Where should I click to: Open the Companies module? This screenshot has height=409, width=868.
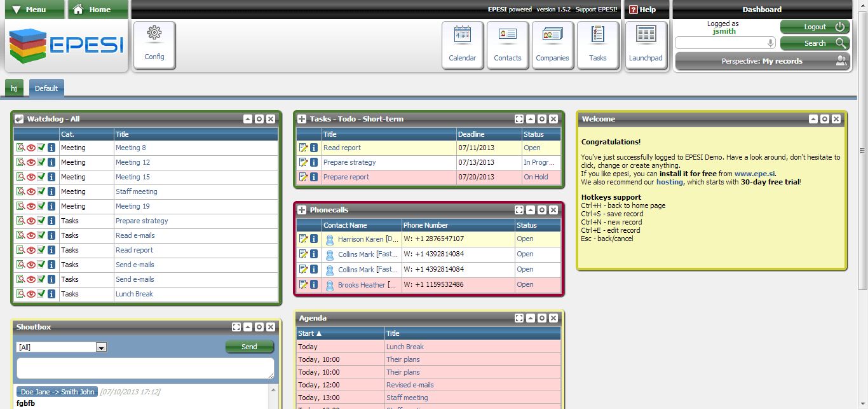[553, 45]
